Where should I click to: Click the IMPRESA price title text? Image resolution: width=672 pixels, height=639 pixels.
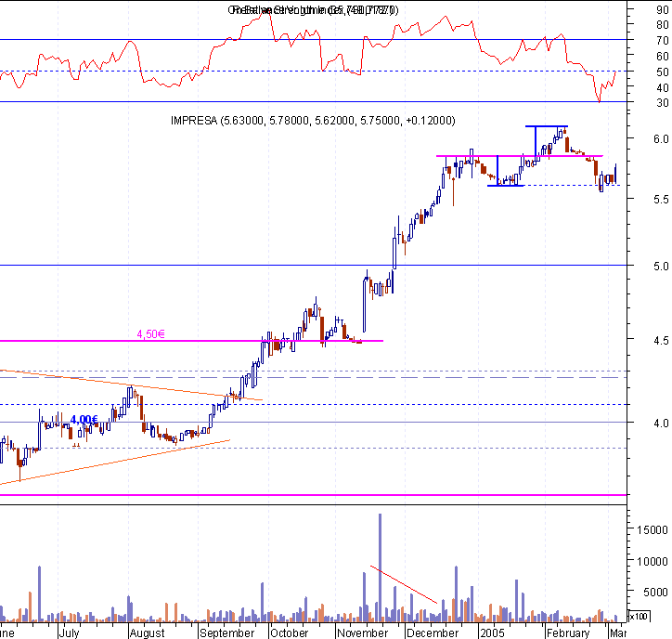point(313,121)
